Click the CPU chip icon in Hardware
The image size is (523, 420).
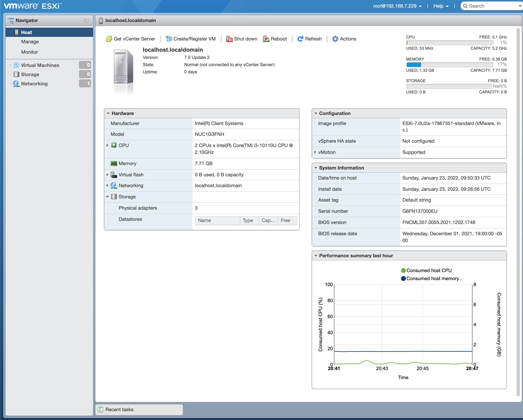tap(114, 145)
